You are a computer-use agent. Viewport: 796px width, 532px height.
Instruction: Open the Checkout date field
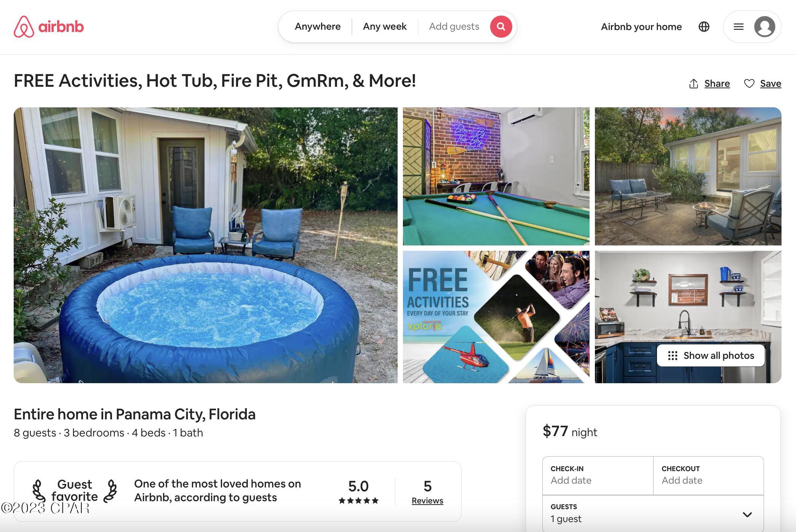point(708,476)
